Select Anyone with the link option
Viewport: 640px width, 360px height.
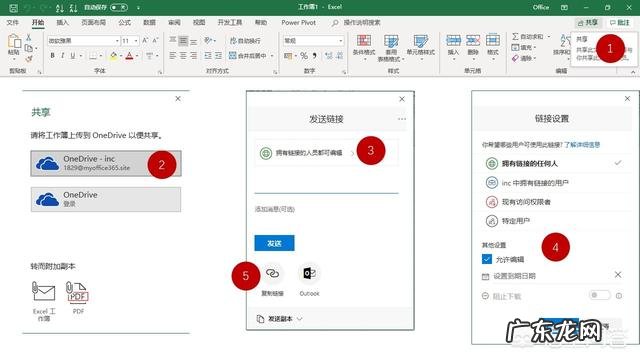(553, 164)
